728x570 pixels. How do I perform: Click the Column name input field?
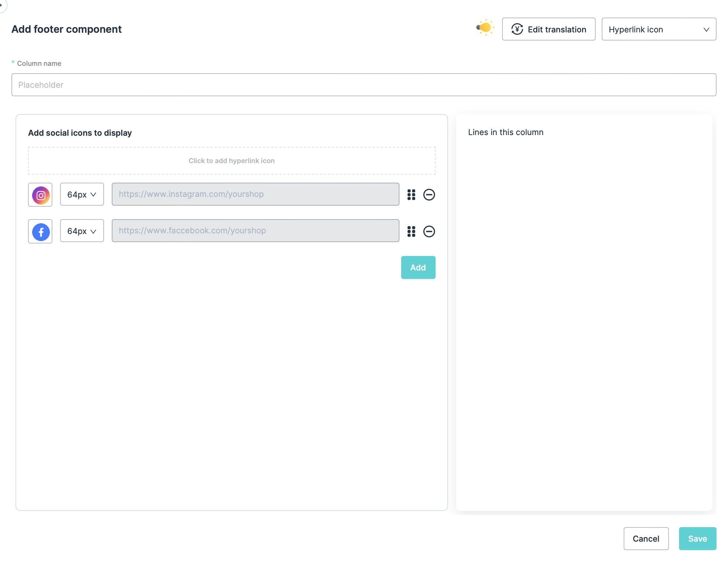(364, 85)
